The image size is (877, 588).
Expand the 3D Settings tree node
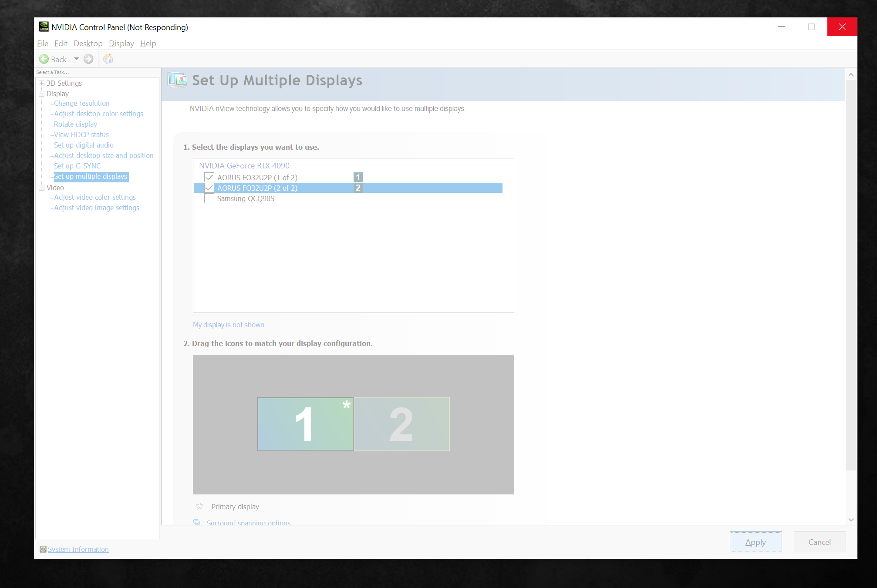point(41,83)
